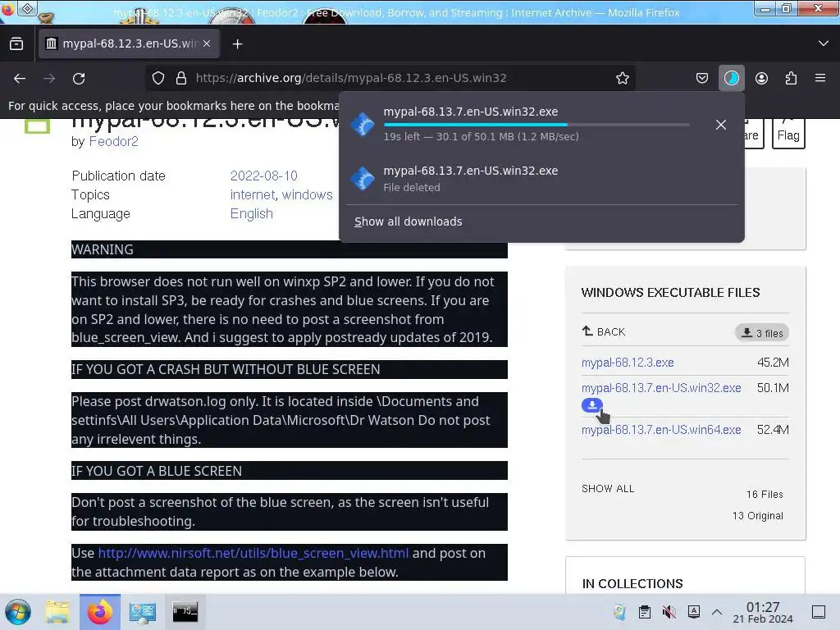840x630 pixels.
Task: Click the WARNING heading text
Action: pyautogui.click(x=103, y=249)
